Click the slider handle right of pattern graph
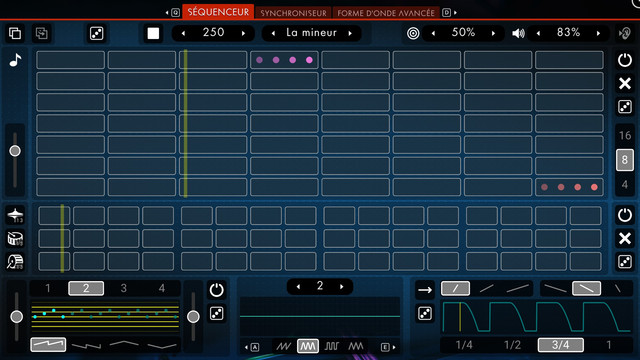Image resolution: width=640 pixels, height=360 pixels. (193, 316)
